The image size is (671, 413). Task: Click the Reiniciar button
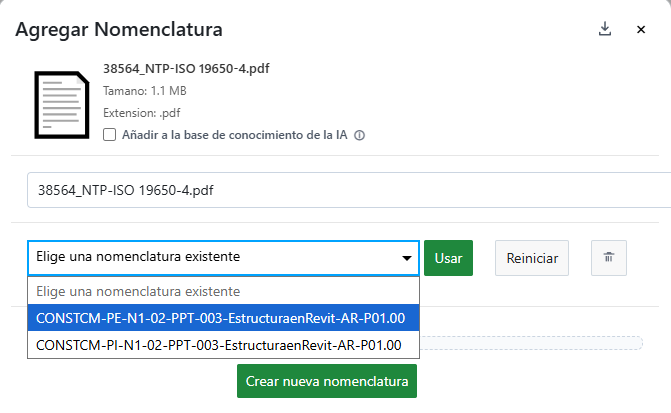532,257
